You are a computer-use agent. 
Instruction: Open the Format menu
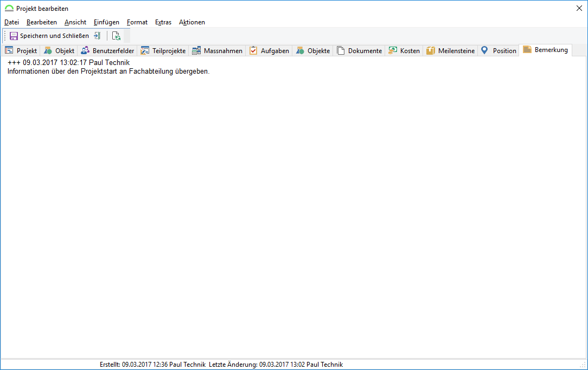click(137, 22)
